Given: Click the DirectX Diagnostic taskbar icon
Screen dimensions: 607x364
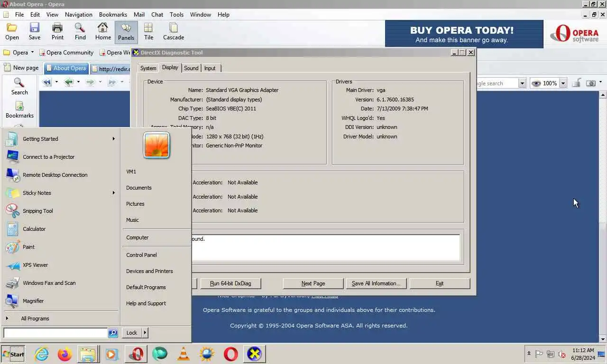Looking at the screenshot, I should click(x=255, y=354).
